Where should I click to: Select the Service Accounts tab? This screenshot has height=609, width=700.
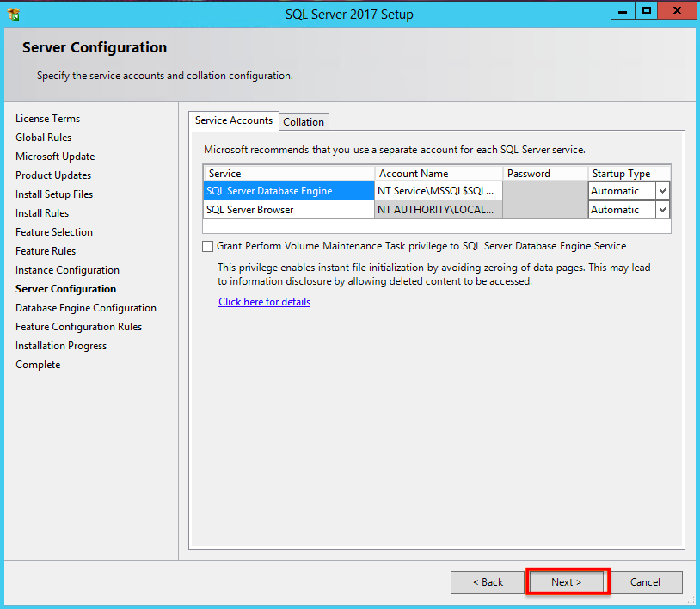(x=234, y=120)
